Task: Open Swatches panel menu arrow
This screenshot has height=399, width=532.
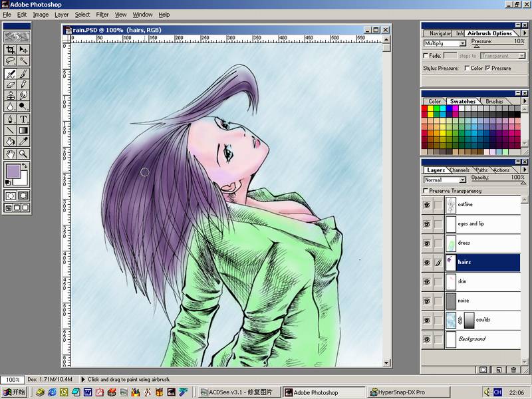Action: pyautogui.click(x=525, y=101)
